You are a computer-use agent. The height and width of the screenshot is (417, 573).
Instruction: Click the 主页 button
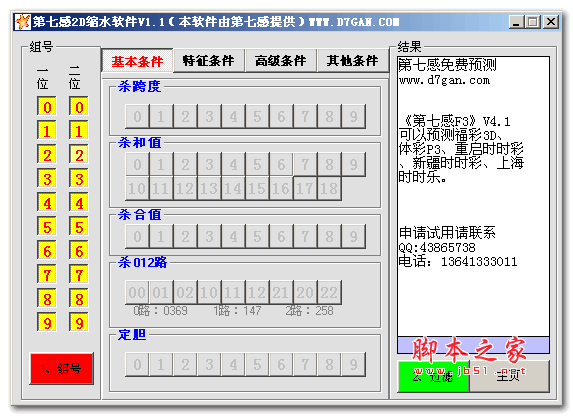coord(509,376)
